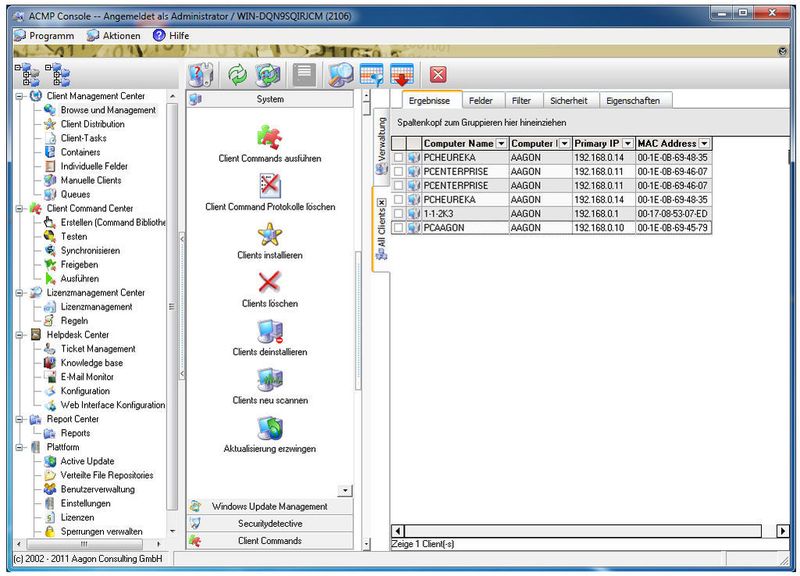Tick the checkbox for the 1-1-2K3 row
Screen dimensions: 800x576
398,214
